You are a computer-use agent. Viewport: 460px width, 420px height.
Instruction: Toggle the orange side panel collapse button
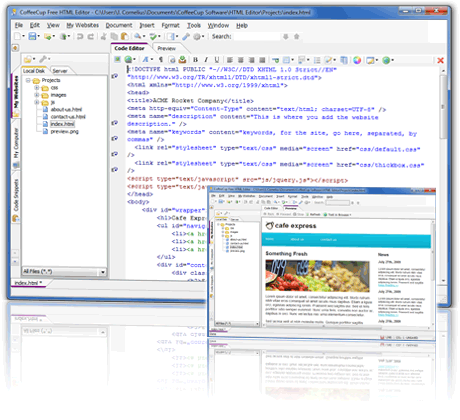(x=15, y=48)
